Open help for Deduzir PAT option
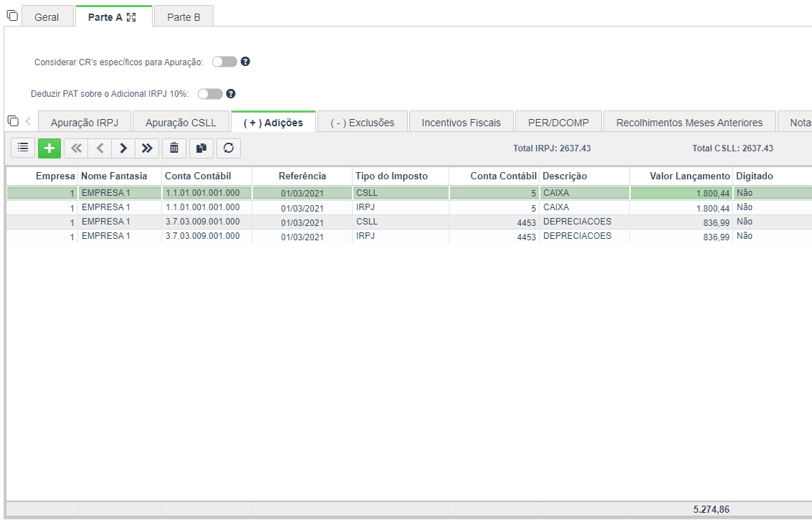Screen dimensions: 812x520 tap(231, 93)
